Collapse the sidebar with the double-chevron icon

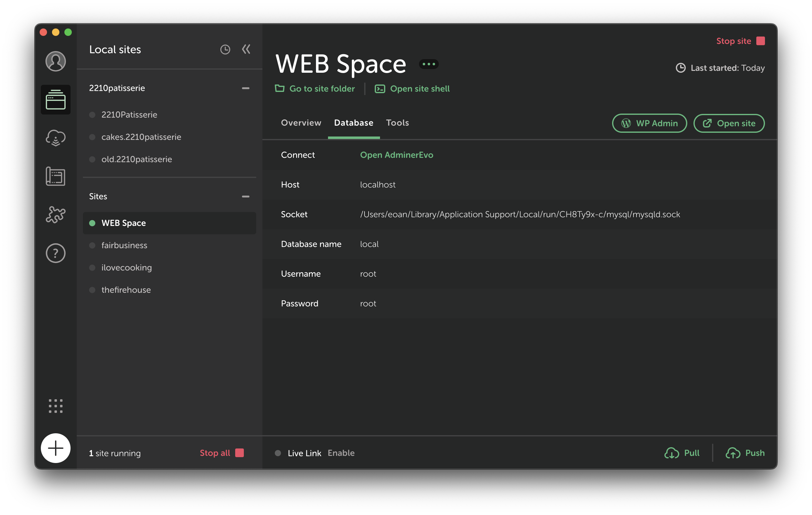[246, 50]
